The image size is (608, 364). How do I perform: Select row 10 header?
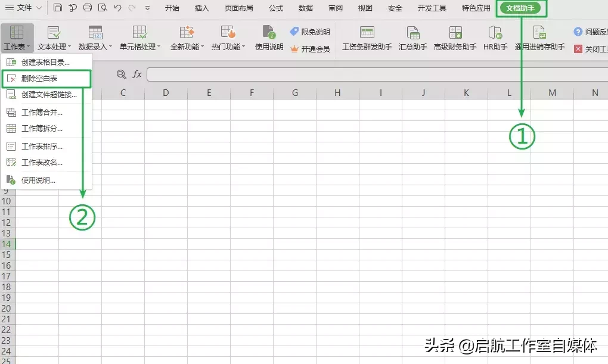click(7, 201)
